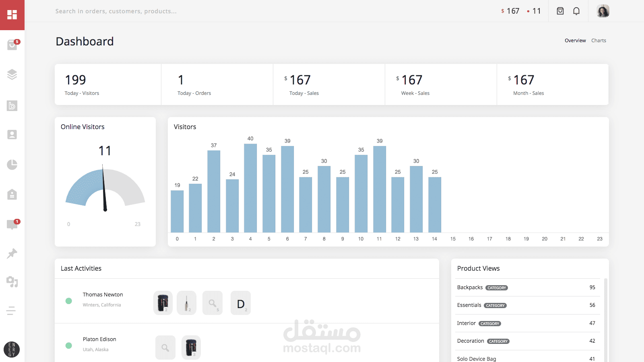Click header online visitors count 11

534,11
